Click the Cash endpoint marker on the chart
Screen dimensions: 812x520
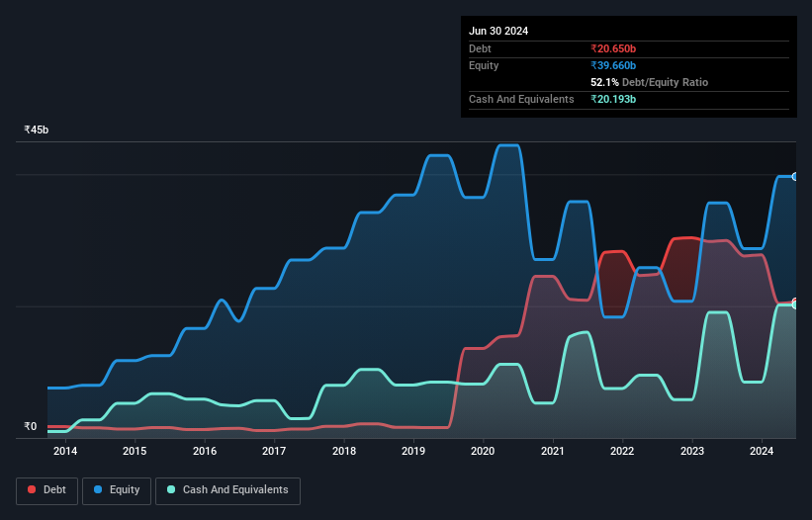(795, 305)
